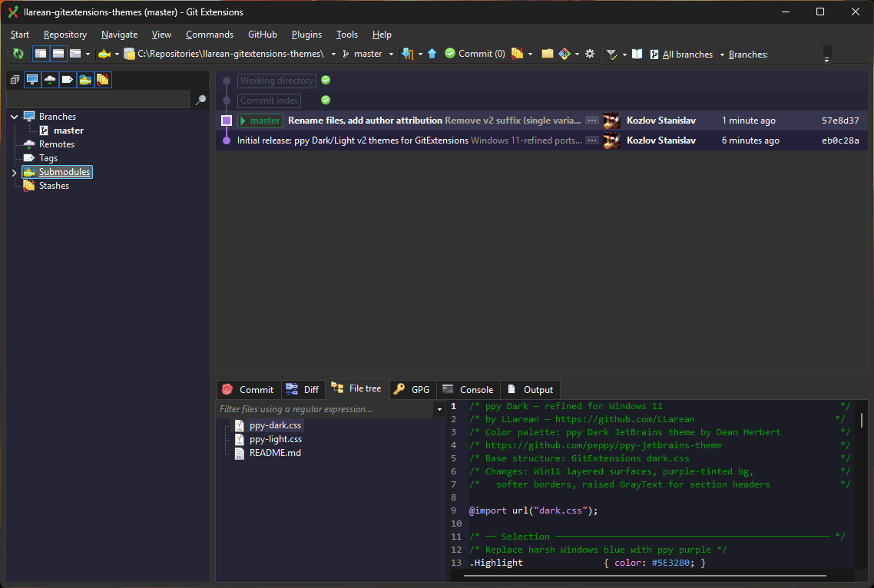The image size is (874, 588).
Task: Switch to the Commit tab
Action: (x=248, y=390)
